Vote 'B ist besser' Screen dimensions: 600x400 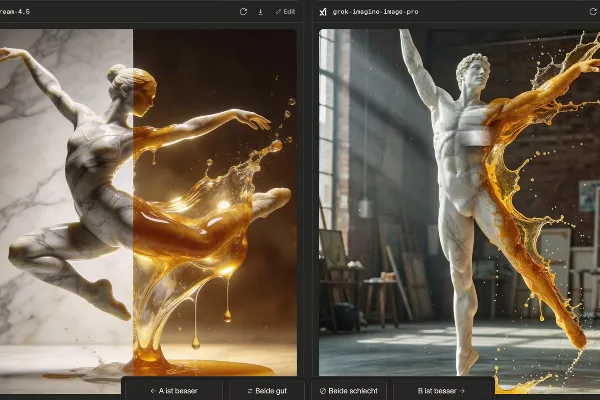442,390
